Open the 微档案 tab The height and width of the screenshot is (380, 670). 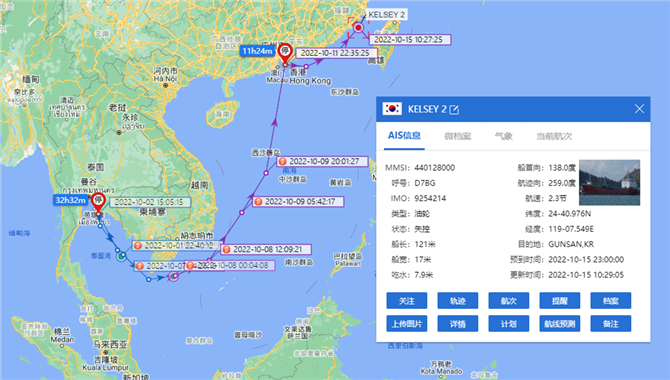coord(458,136)
